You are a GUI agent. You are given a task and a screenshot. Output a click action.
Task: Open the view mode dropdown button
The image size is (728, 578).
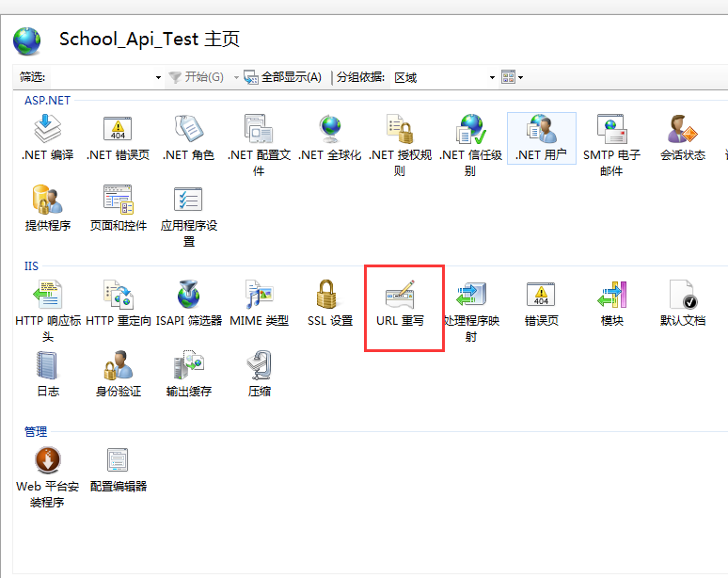coord(513,77)
